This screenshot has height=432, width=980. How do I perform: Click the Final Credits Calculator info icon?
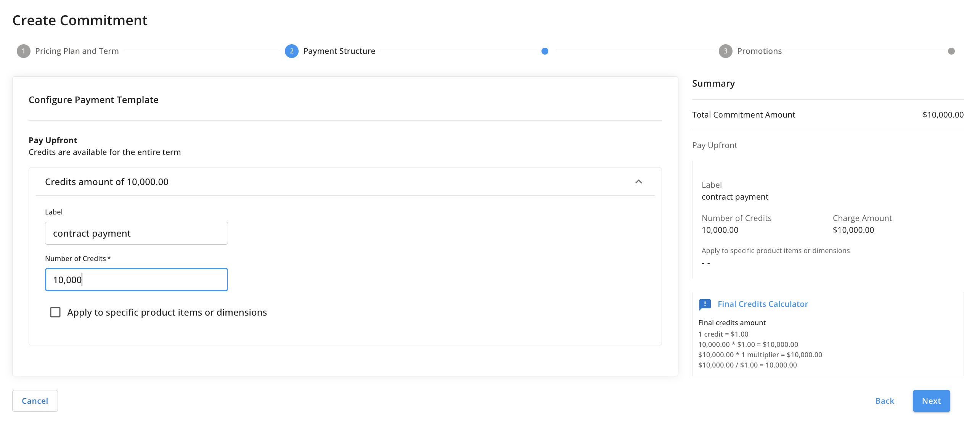[x=705, y=304]
